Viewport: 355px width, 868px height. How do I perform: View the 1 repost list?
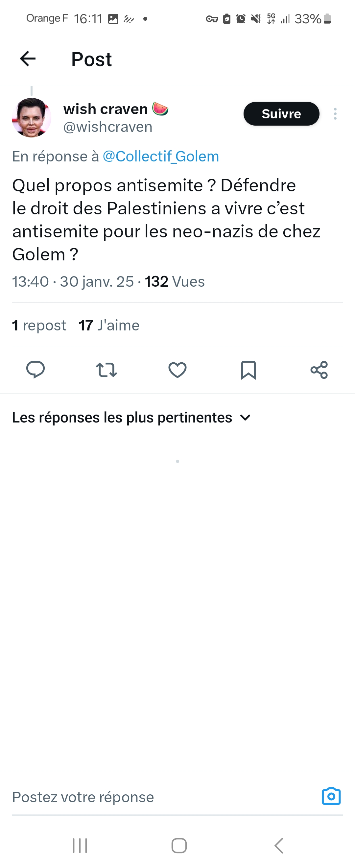pos(39,325)
